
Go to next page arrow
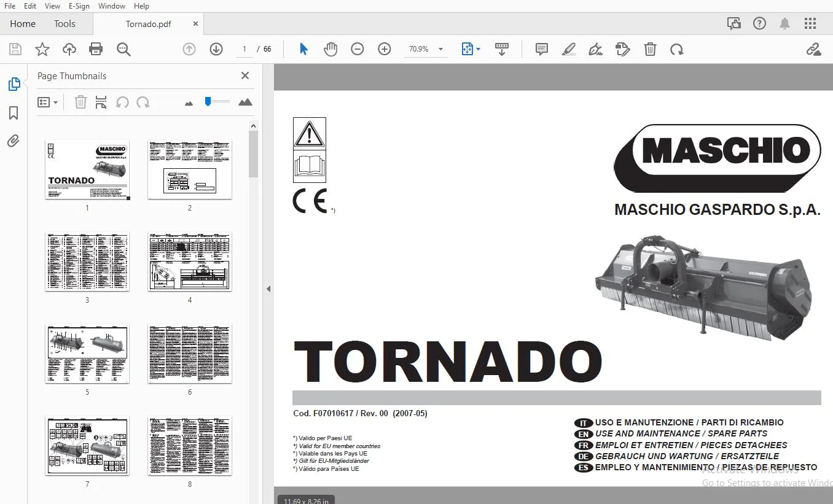[x=216, y=49]
